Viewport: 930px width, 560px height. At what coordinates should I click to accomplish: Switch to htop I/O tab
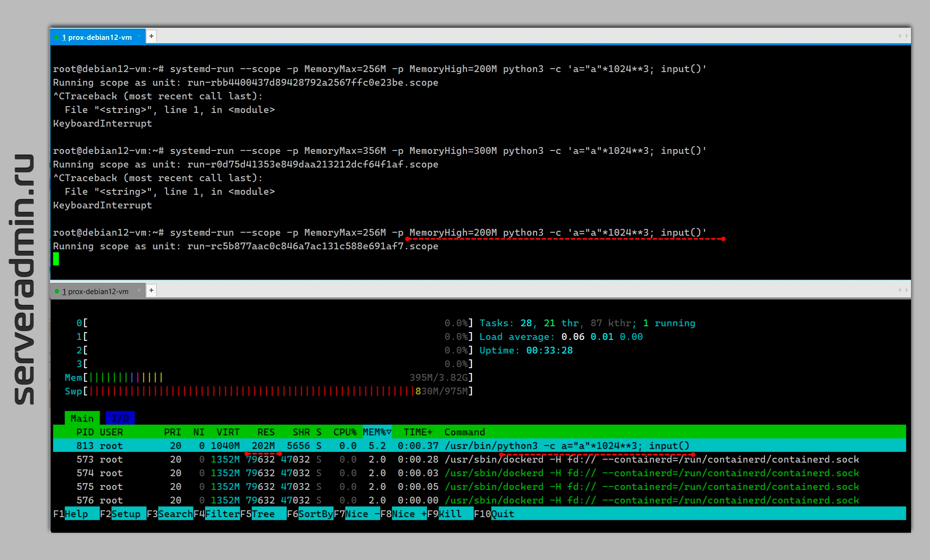pyautogui.click(x=120, y=418)
